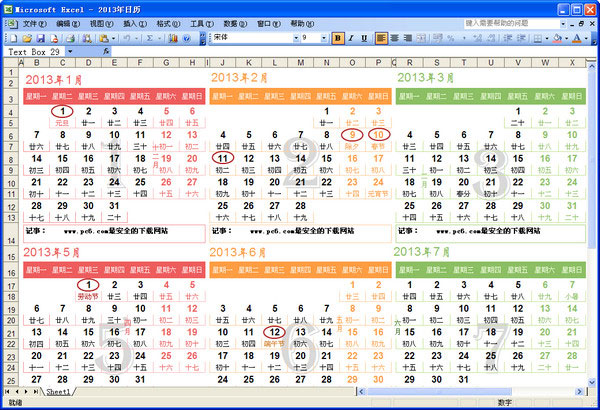
Task: Click last sheet navigation arrow
Action: click(36, 392)
